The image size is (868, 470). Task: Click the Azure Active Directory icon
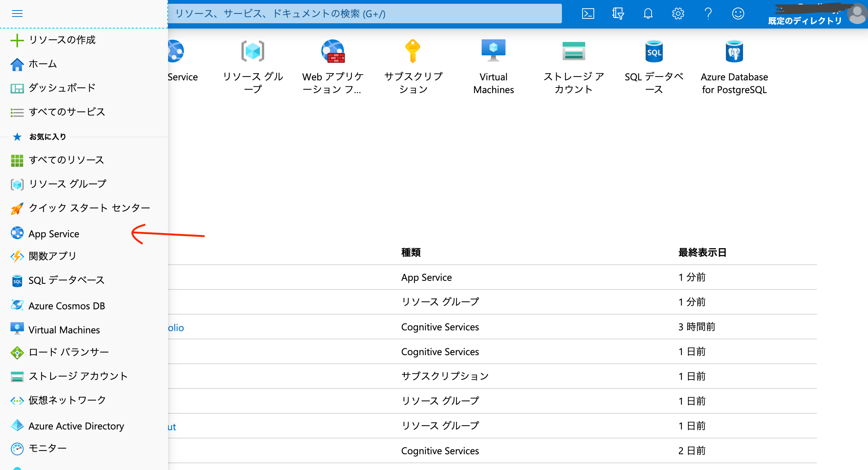[x=17, y=426]
